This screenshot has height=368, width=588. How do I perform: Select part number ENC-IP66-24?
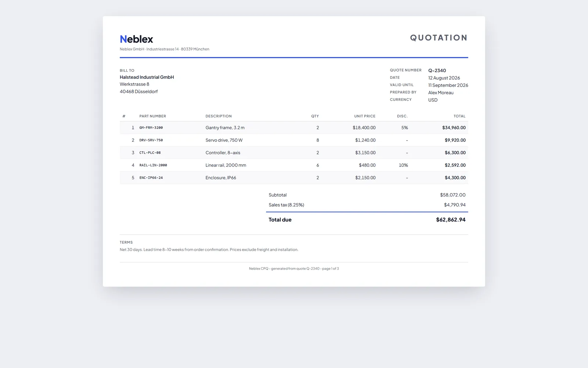click(151, 178)
